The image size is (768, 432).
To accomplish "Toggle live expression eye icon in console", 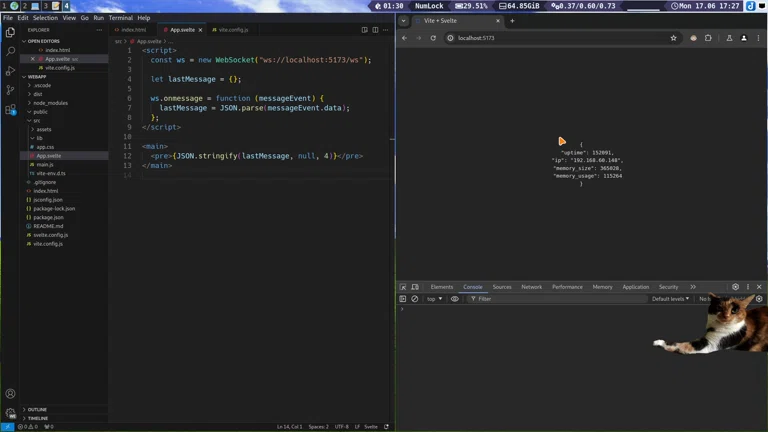I will (455, 299).
